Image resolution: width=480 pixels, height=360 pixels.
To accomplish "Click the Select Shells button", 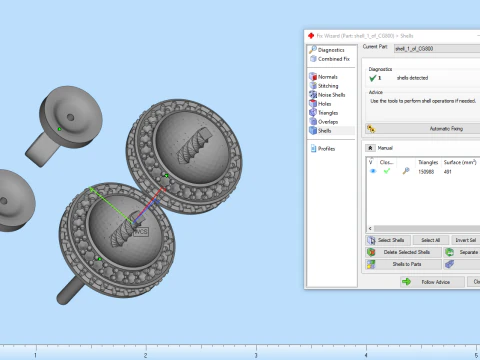I will [388, 240].
